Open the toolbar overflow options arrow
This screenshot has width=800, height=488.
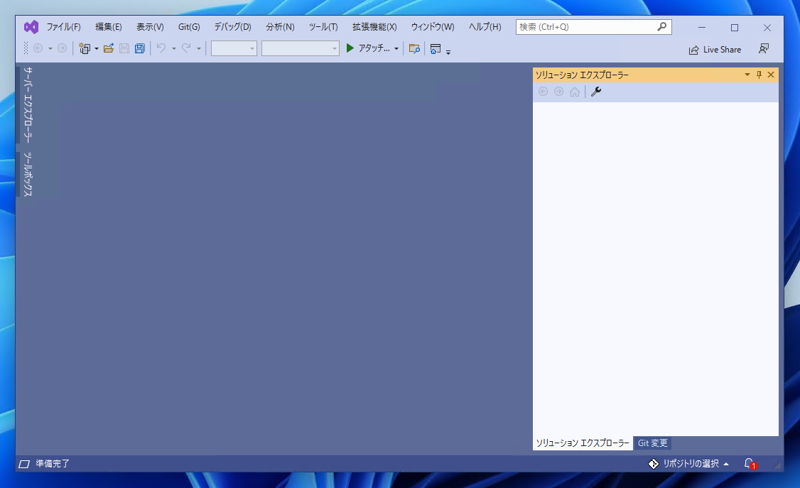point(448,51)
